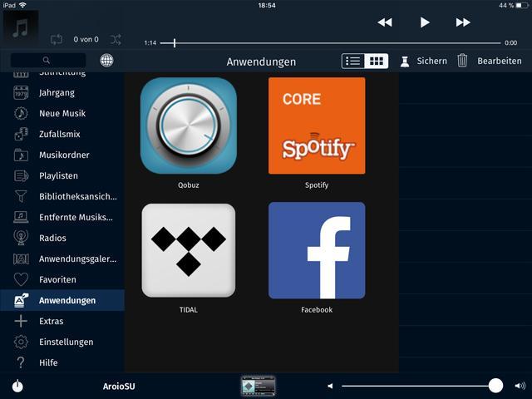The width and height of the screenshot is (532, 399).
Task: Click the Playlisten list icon
Action: (21, 175)
